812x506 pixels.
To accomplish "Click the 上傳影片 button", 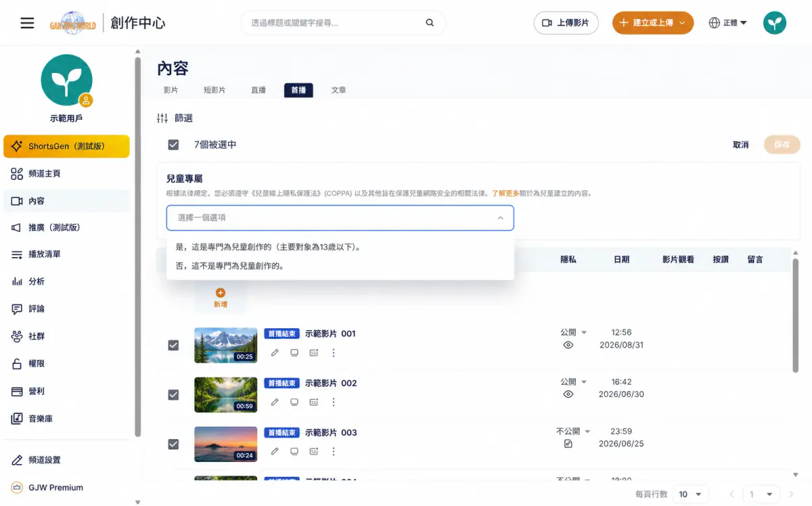I will [566, 23].
